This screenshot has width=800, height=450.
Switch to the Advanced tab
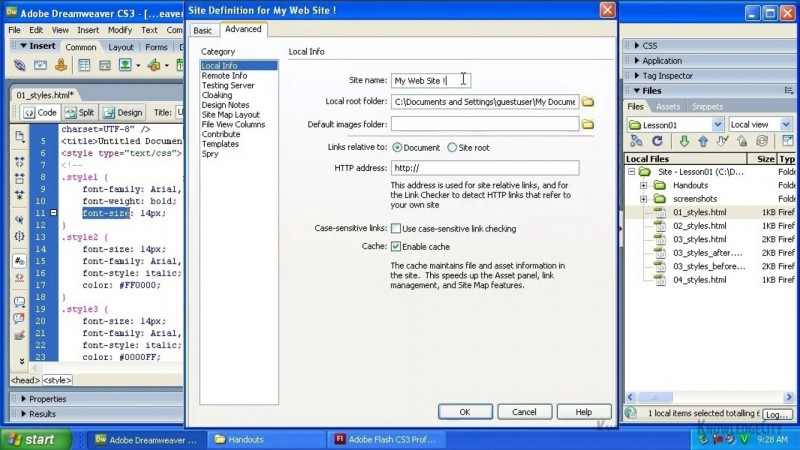click(243, 29)
